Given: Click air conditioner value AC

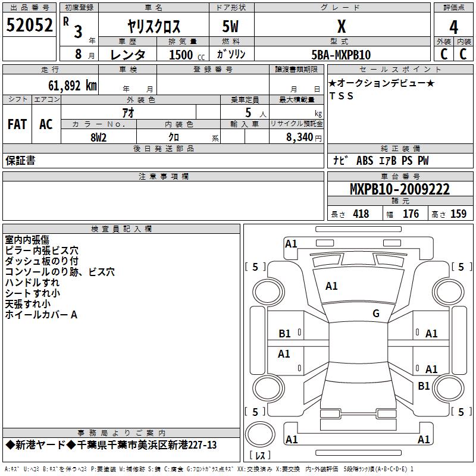Looking at the screenshot, I should pos(46,124).
